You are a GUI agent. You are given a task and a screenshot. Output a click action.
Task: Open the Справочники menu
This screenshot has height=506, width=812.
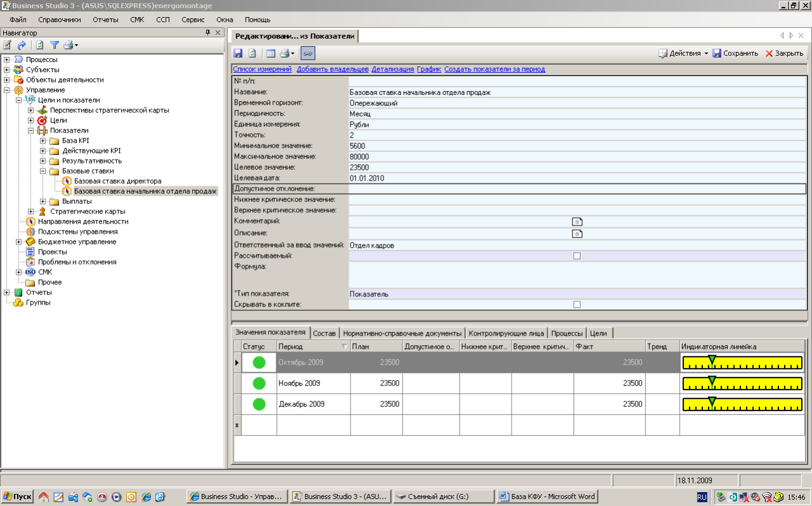point(60,20)
